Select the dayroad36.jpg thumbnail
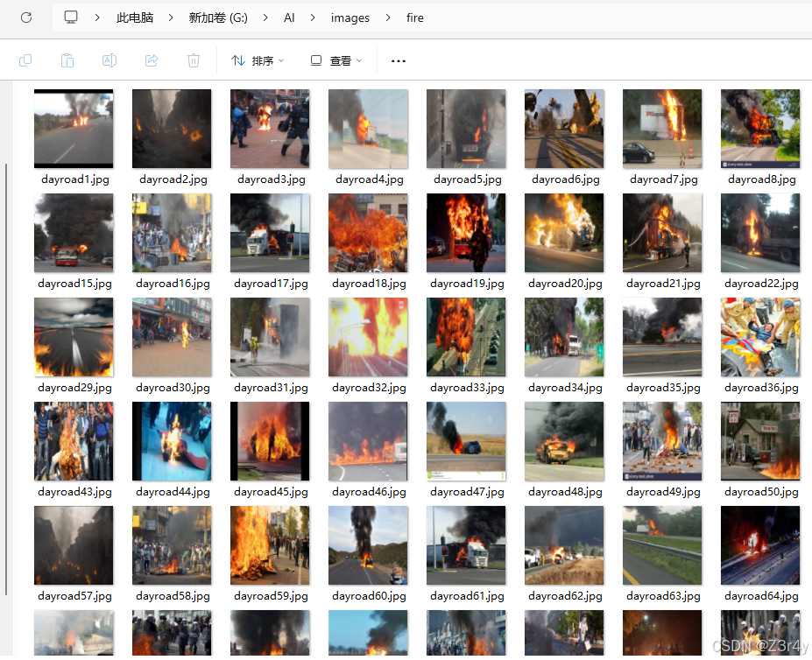Viewport: 812px width, 660px height. [x=760, y=337]
